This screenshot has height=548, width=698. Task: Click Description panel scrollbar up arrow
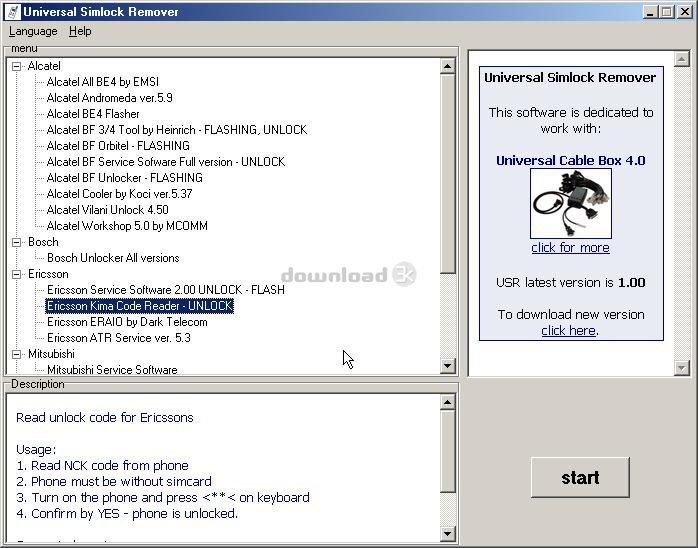[447, 403]
